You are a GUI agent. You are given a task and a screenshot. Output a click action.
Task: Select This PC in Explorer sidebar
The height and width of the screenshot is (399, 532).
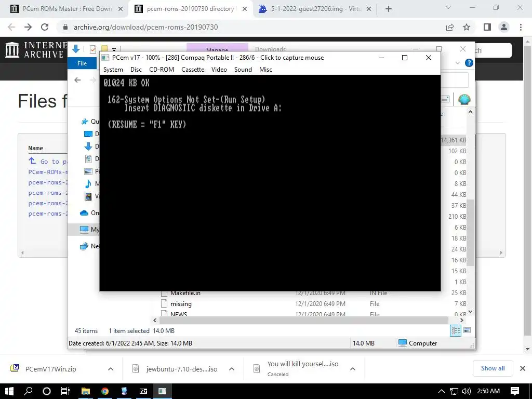tap(89, 229)
